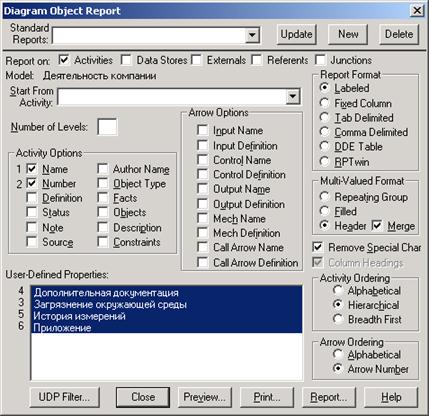Enable the Externals checkbox
Screen dimensions: 429x416
click(196, 60)
